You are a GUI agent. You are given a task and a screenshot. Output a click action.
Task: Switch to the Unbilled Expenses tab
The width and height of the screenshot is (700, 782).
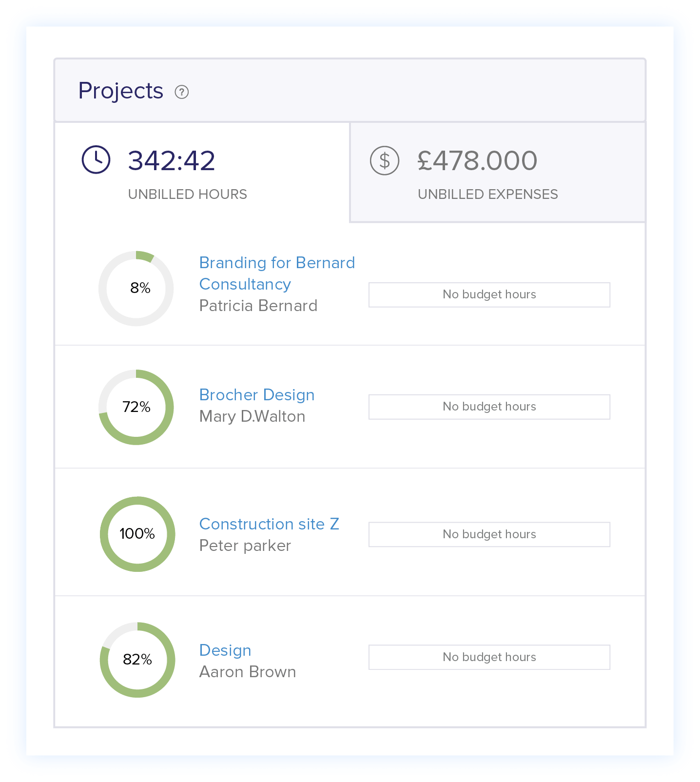point(498,173)
